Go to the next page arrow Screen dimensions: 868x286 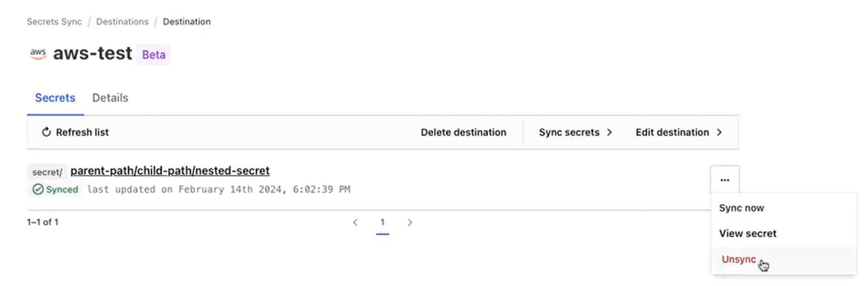410,222
